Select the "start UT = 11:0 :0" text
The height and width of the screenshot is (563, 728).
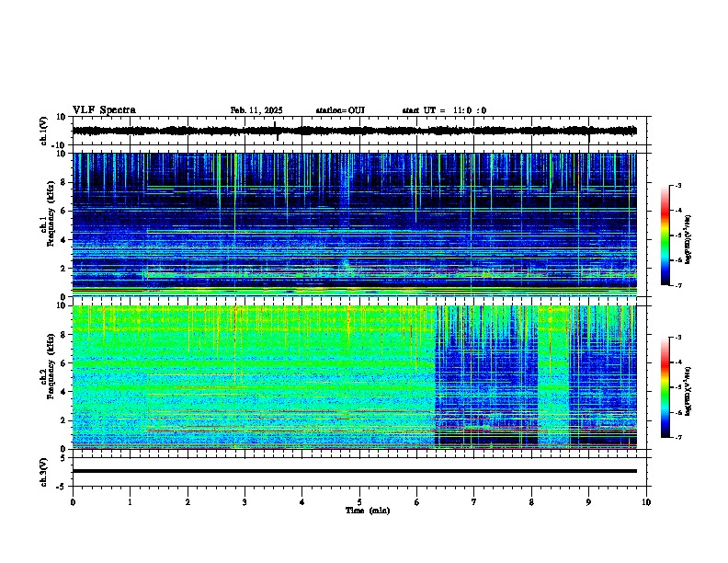pyautogui.click(x=444, y=110)
